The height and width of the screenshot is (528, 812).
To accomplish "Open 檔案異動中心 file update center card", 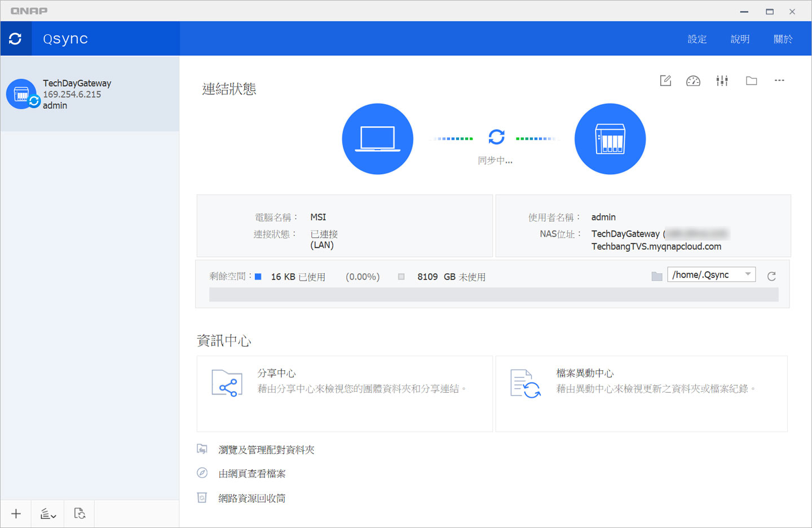I will [x=641, y=393].
